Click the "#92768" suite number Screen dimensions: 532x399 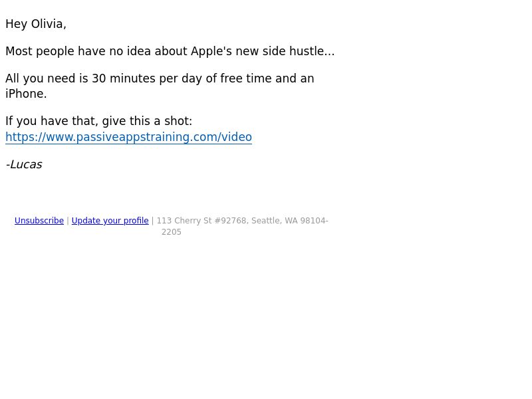(x=231, y=221)
